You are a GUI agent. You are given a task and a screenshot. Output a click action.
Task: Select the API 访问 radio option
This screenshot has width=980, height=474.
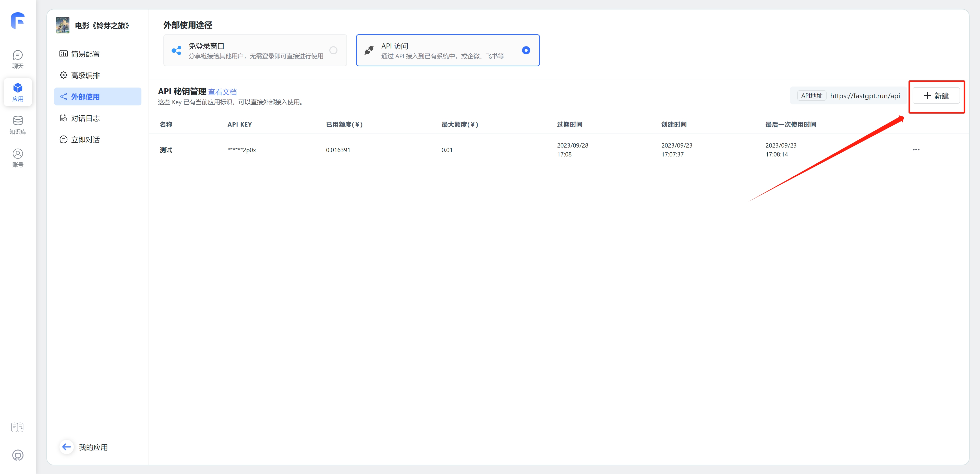(x=526, y=50)
